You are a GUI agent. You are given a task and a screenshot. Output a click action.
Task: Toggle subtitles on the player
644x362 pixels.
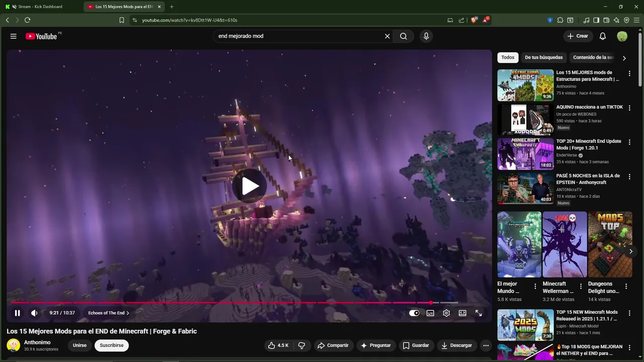click(430, 313)
